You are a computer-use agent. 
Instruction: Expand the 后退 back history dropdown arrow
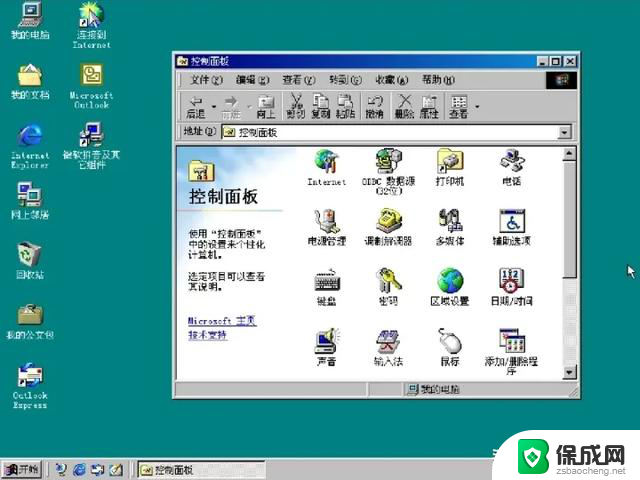point(213,107)
